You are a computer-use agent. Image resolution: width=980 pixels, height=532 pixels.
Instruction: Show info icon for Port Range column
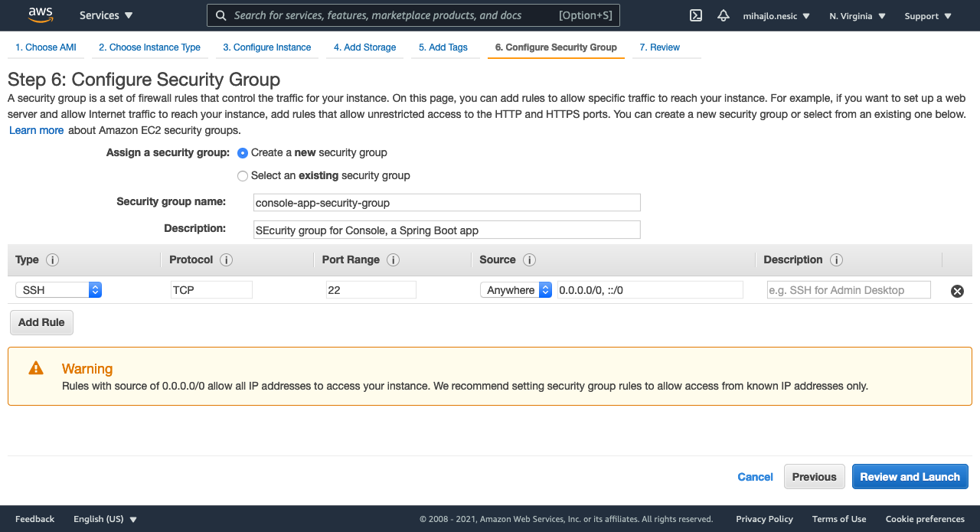(x=394, y=260)
